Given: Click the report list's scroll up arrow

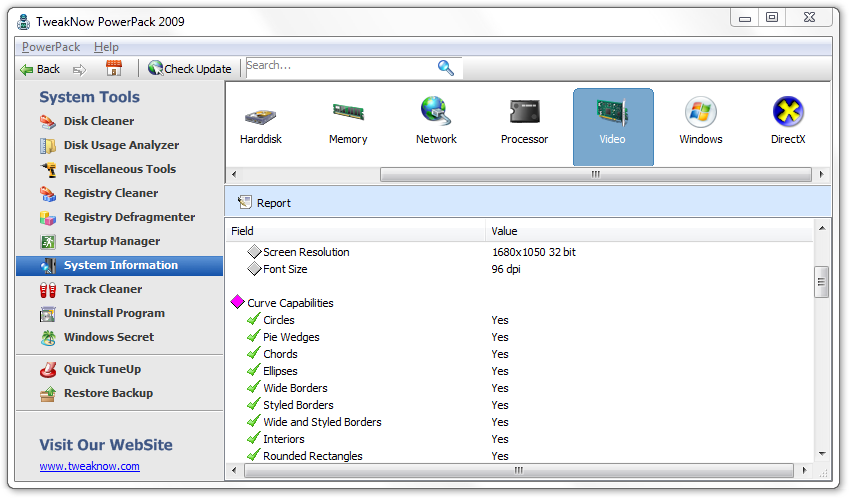Looking at the screenshot, I should pos(822,228).
